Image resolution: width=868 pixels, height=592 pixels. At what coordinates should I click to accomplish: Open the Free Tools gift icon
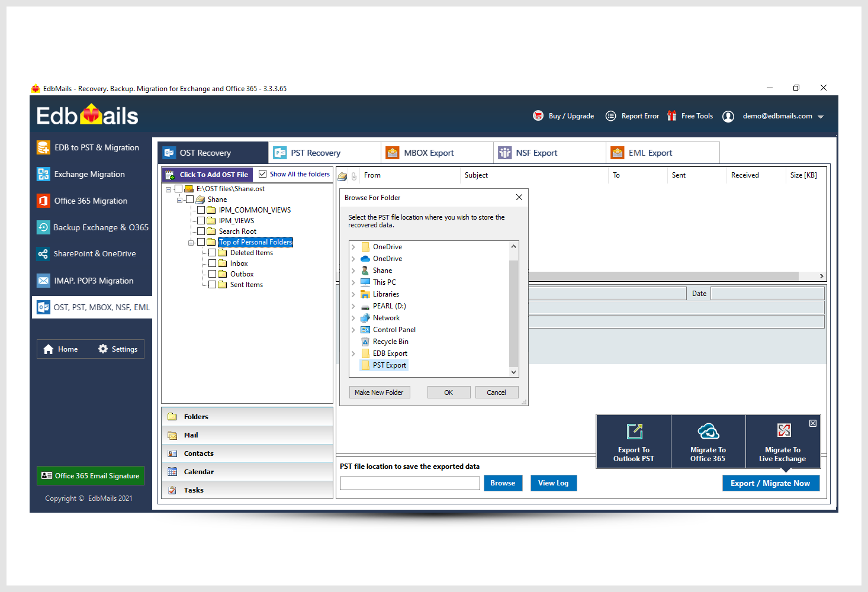[671, 116]
